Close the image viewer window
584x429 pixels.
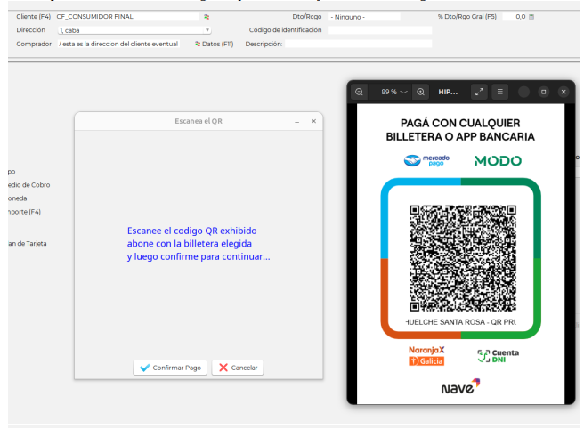tap(564, 92)
